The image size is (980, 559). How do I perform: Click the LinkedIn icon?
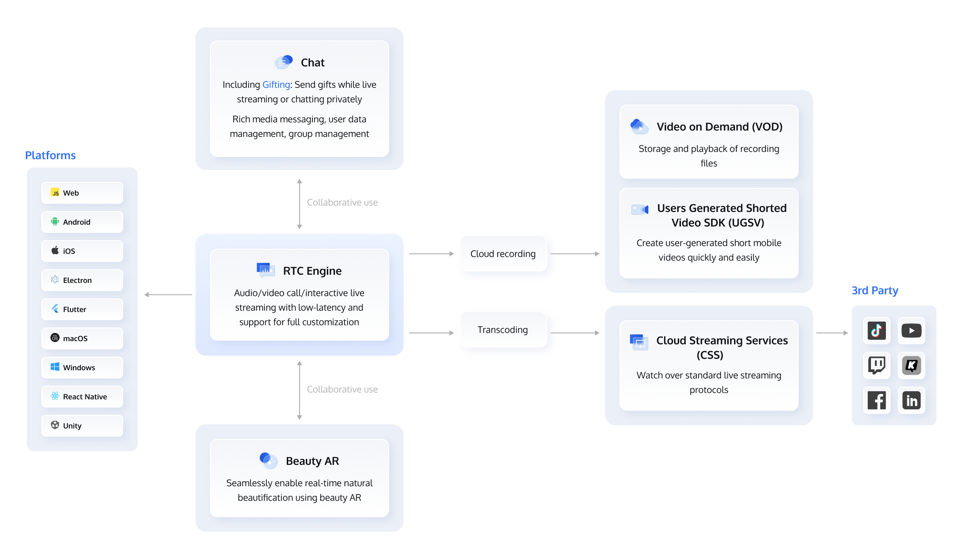click(x=911, y=400)
